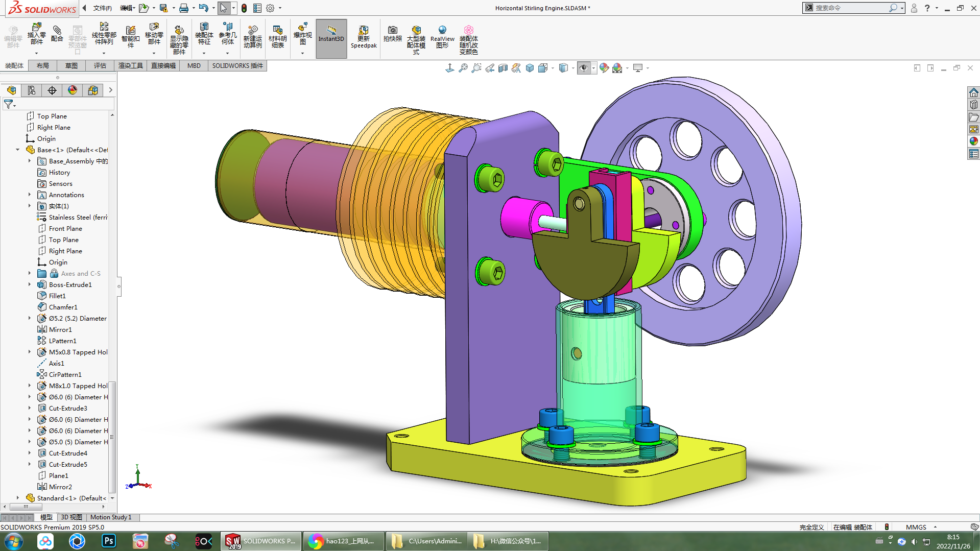Expand M5x0.8 Tapped Hole feature

pyautogui.click(x=30, y=352)
